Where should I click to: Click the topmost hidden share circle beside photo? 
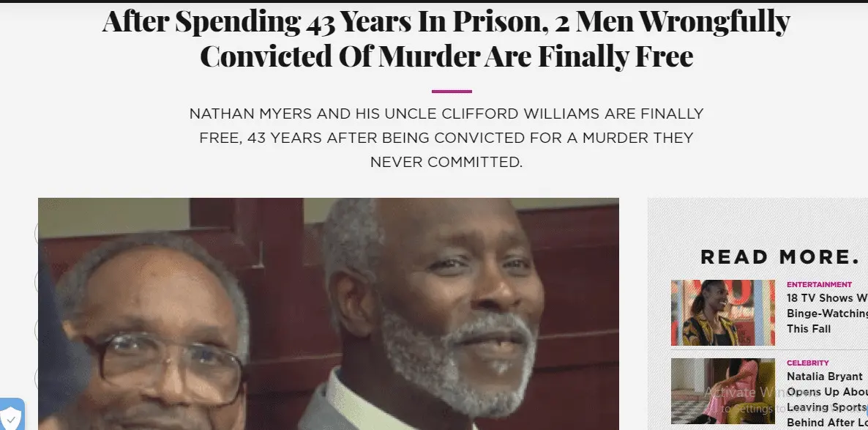point(37,233)
